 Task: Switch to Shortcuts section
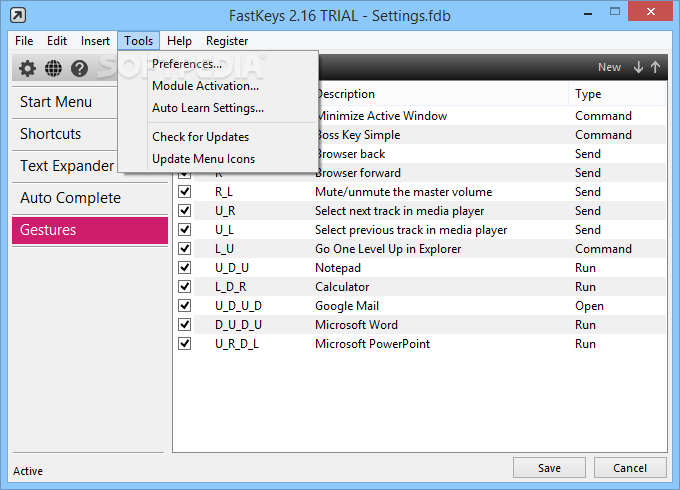point(65,134)
